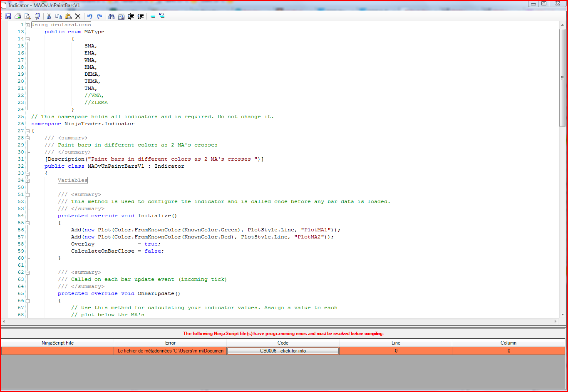Click the red programming errors warning message

pyautogui.click(x=283, y=333)
